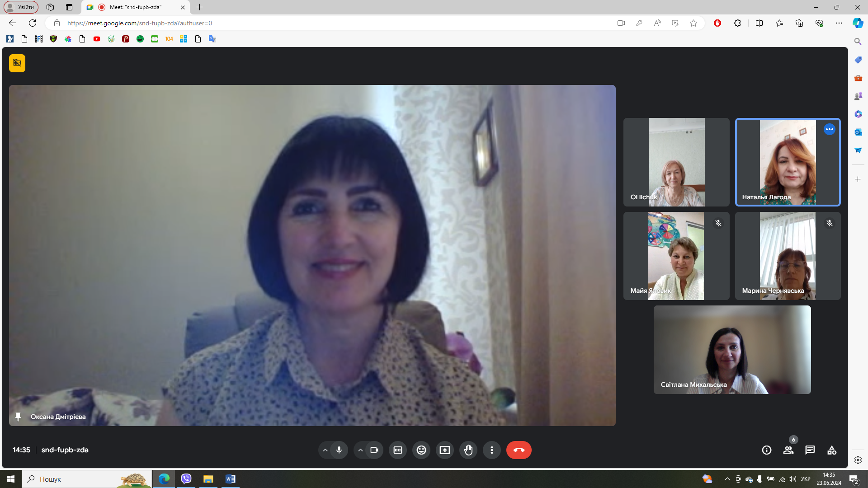868x488 pixels.
Task: Show the participants list icon
Action: 788,450
